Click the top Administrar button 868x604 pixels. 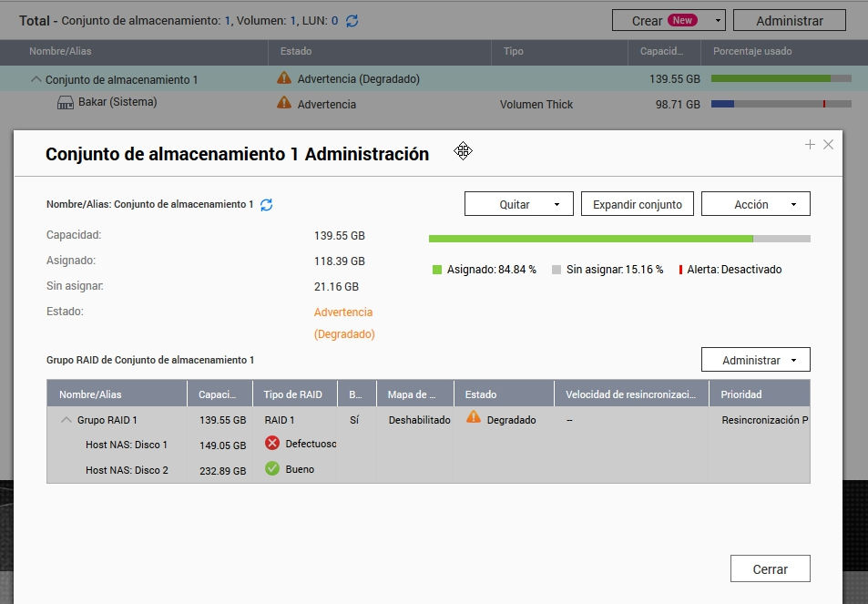pyautogui.click(x=789, y=20)
